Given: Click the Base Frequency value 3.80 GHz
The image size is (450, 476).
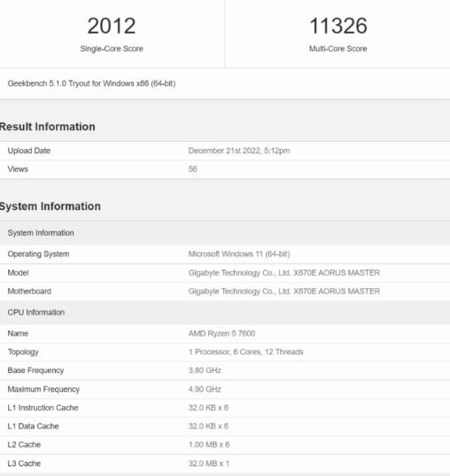Looking at the screenshot, I should tap(205, 371).
